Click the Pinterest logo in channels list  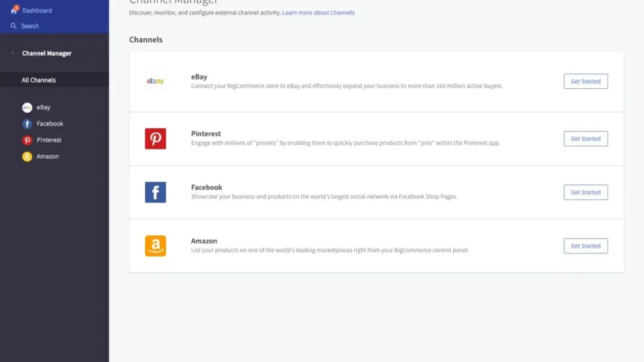point(156,139)
